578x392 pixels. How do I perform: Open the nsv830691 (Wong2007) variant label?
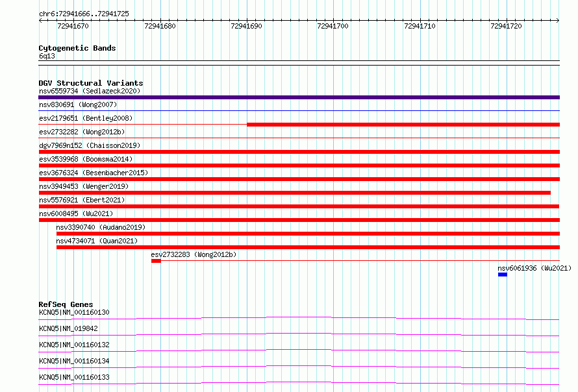tap(78, 104)
